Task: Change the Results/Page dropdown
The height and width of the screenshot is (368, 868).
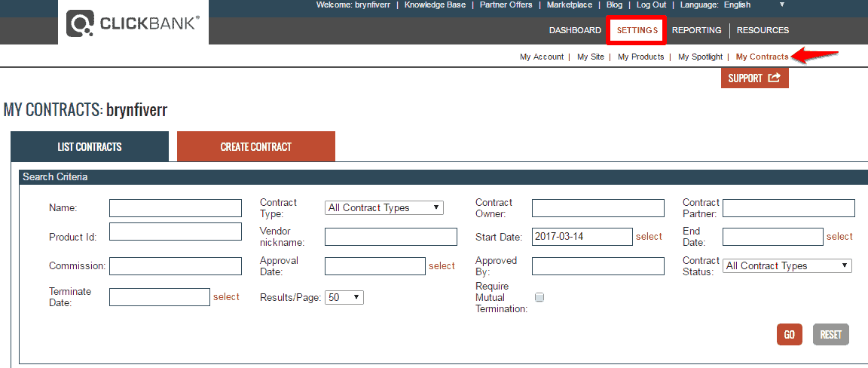Action: point(344,298)
